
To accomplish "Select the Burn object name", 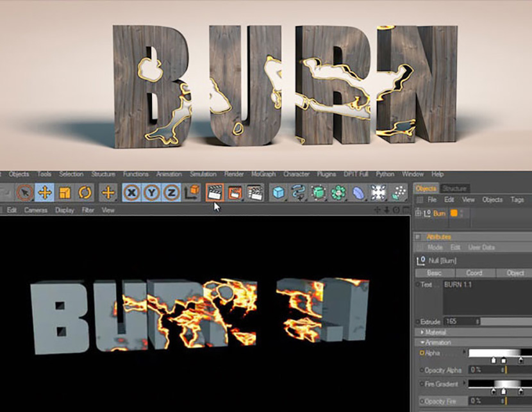I will pyautogui.click(x=439, y=213).
